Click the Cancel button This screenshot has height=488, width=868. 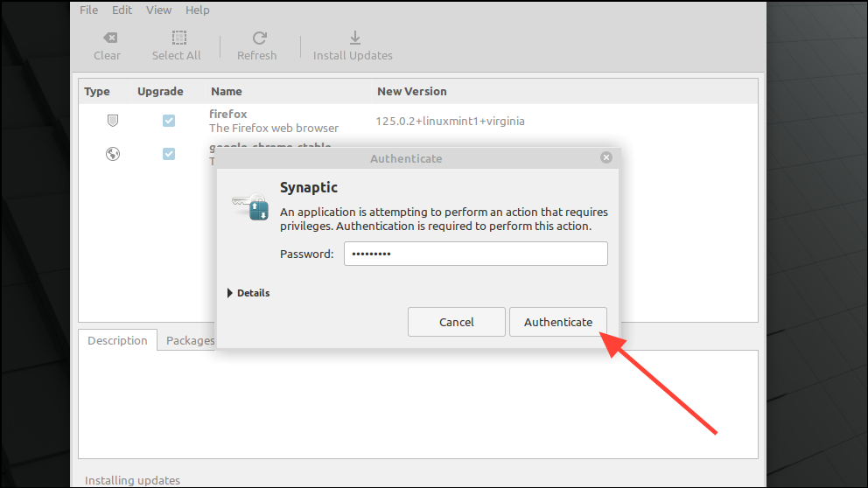click(x=457, y=322)
